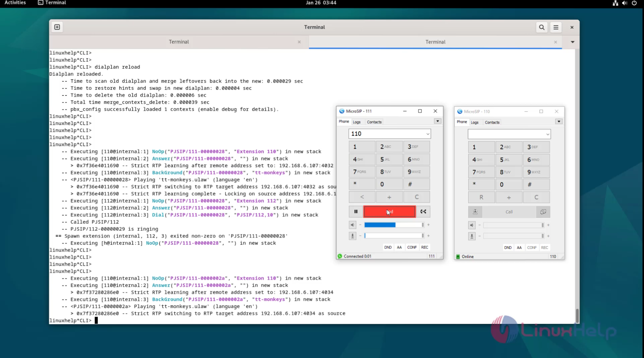This screenshot has width=644, height=358.
Task: Open the network system tray icon
Action: (x=615, y=3)
